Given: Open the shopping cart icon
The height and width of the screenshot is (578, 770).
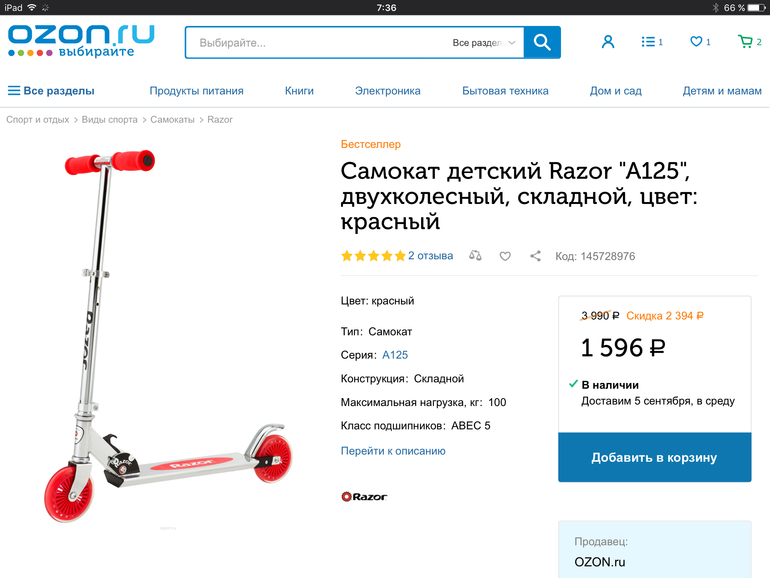Looking at the screenshot, I should [x=749, y=42].
